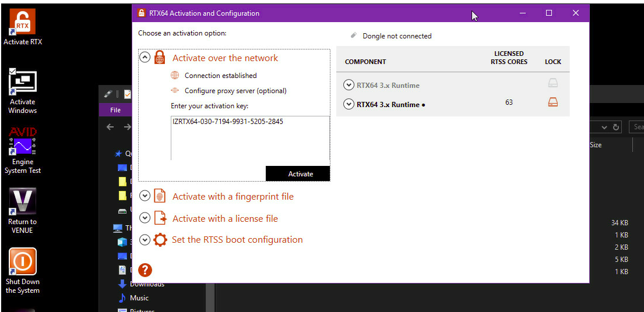Expand the greyed RTX64 3.x Runtime component
644x312 pixels.
tap(349, 86)
